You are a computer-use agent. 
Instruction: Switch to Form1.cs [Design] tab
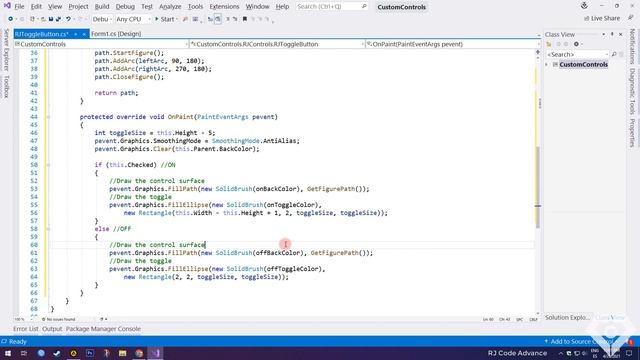tap(116, 34)
